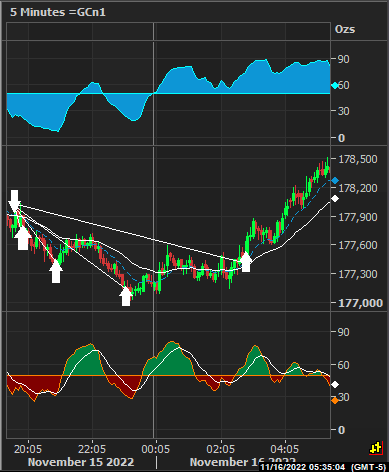The height and width of the screenshot is (472, 389).
Task: Click the bold 177,000 price axis label
Action: tap(360, 303)
